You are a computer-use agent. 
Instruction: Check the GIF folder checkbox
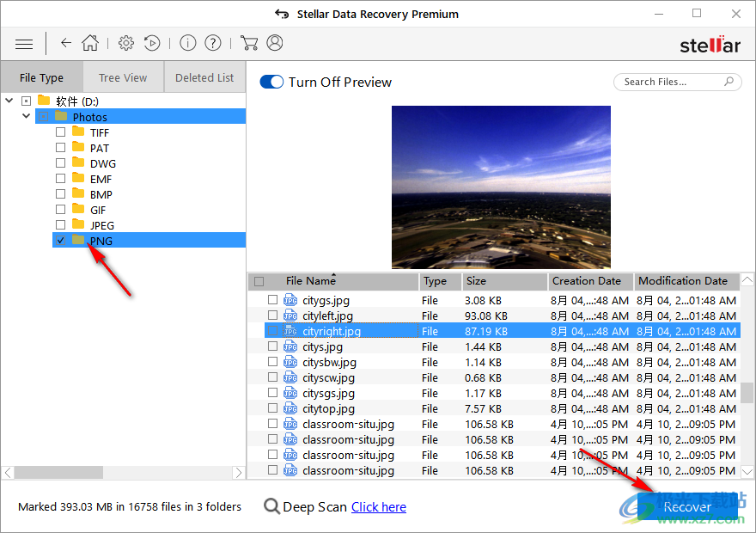coord(60,209)
